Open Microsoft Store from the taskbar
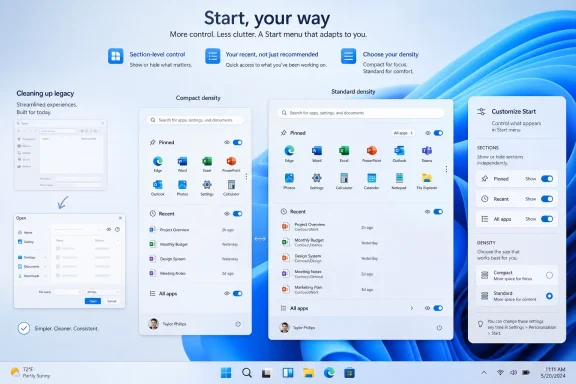This screenshot has width=576, height=384. click(349, 373)
